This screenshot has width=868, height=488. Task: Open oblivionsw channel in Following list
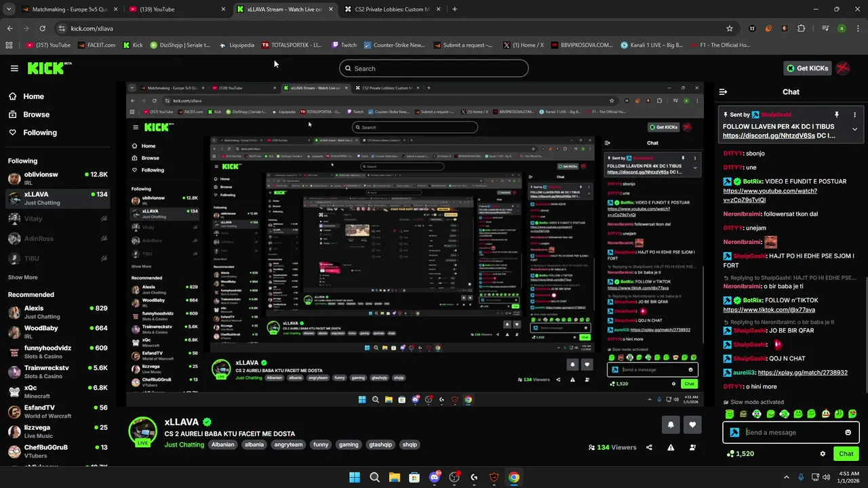coord(58,178)
